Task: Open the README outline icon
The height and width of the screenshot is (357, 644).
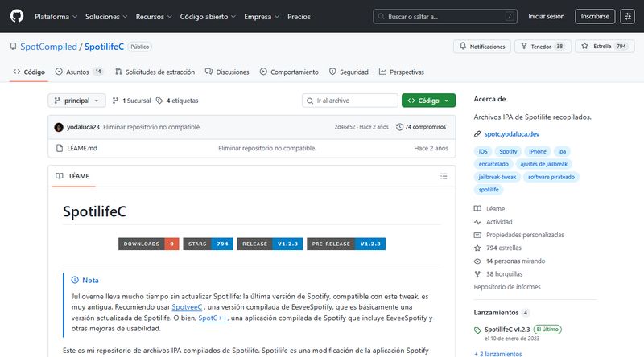Action: click(x=444, y=176)
